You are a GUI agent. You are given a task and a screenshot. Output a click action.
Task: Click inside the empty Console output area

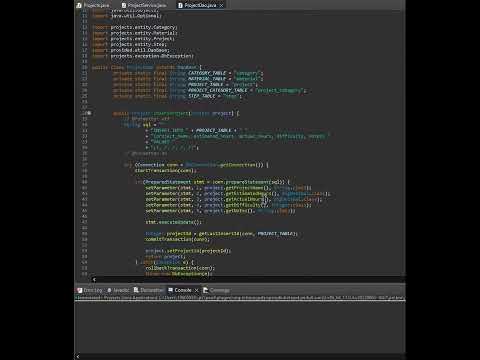click(240, 327)
